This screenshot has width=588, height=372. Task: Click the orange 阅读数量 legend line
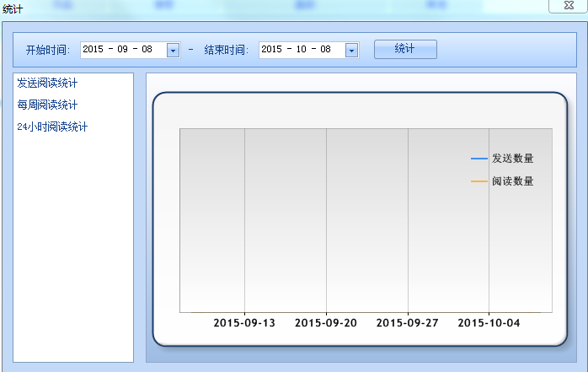pyautogui.click(x=478, y=181)
